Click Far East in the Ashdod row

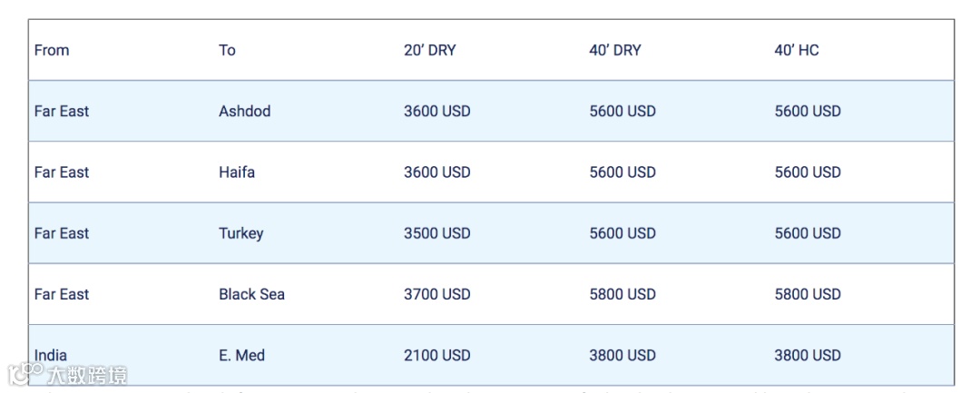click(62, 111)
